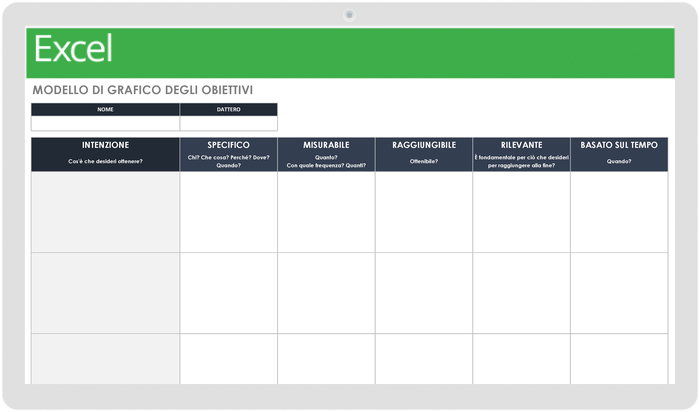Click the Excel logo text in green banner
700x412 pixels.
[x=73, y=49]
